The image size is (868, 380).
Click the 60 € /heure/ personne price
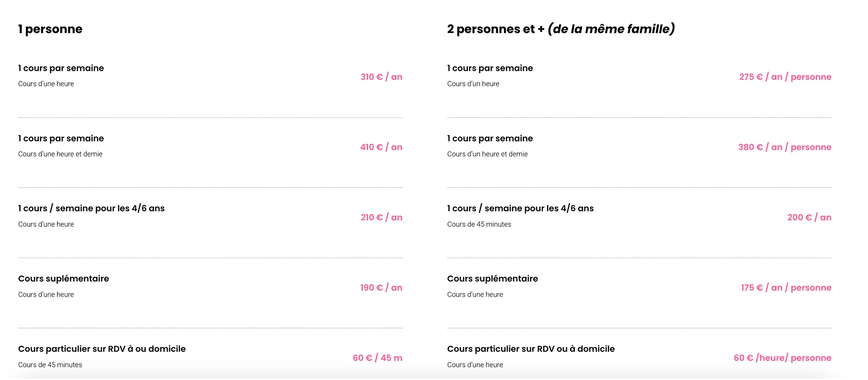[782, 358]
